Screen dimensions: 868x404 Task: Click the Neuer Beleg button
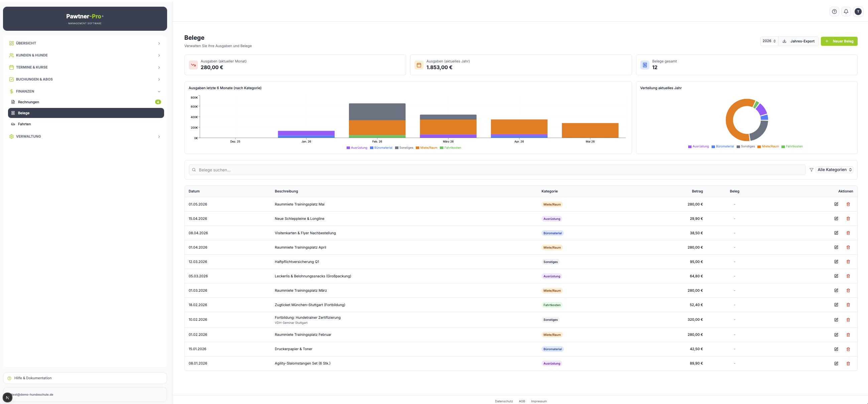(x=839, y=41)
